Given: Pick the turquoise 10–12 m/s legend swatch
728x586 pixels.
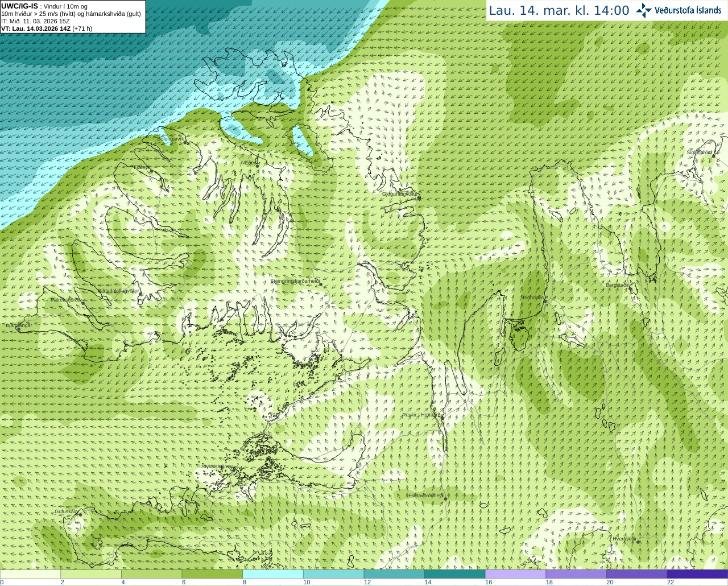Looking at the screenshot, I should 333,574.
